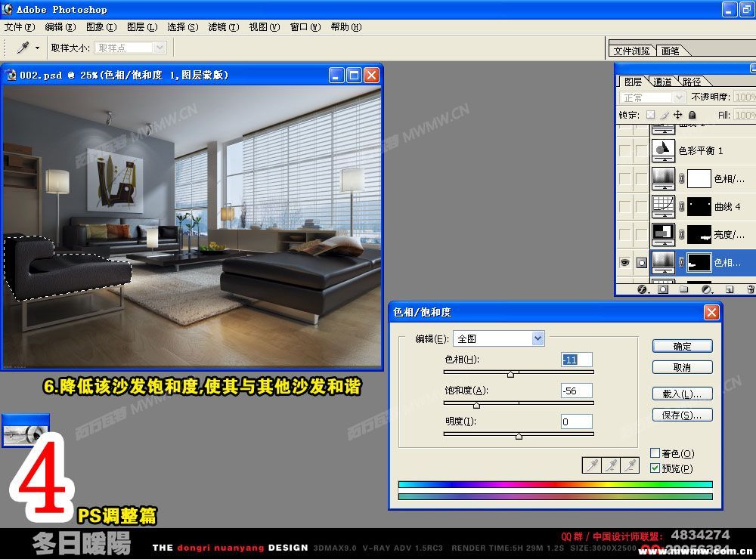Open the 图象(I) menu

(x=101, y=27)
